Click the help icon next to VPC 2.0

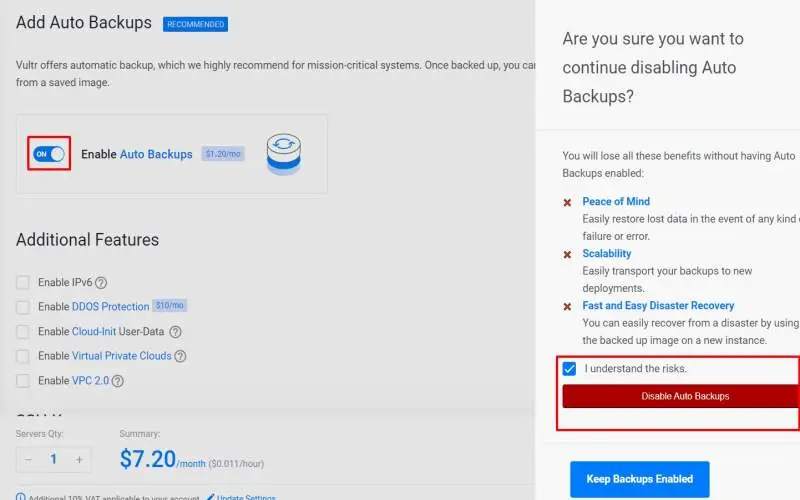point(118,381)
